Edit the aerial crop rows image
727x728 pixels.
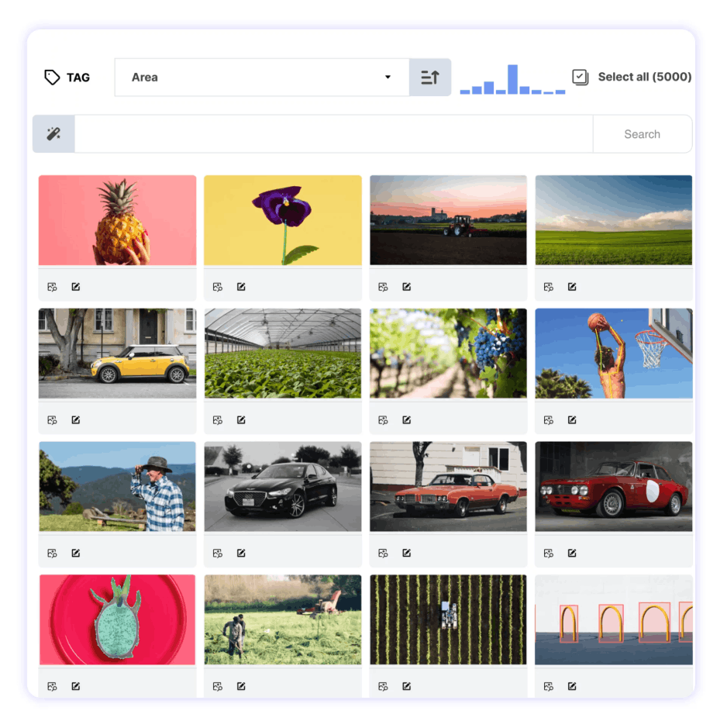(x=407, y=686)
